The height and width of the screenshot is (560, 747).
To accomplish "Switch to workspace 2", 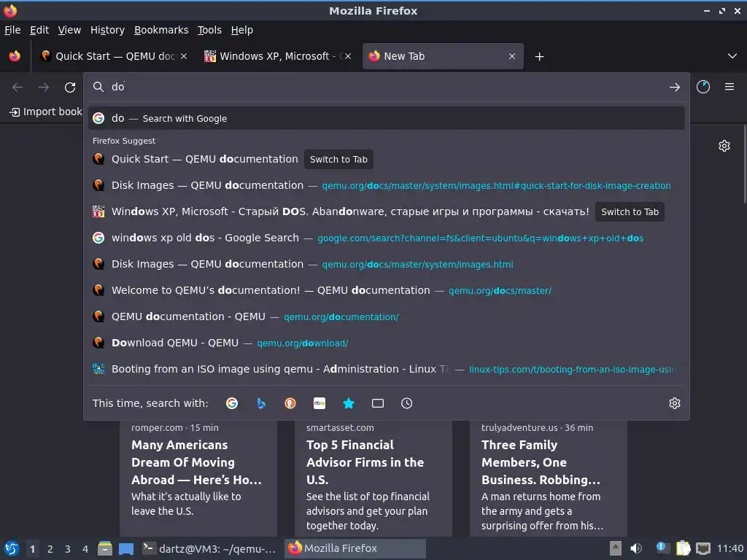I will click(50, 549).
